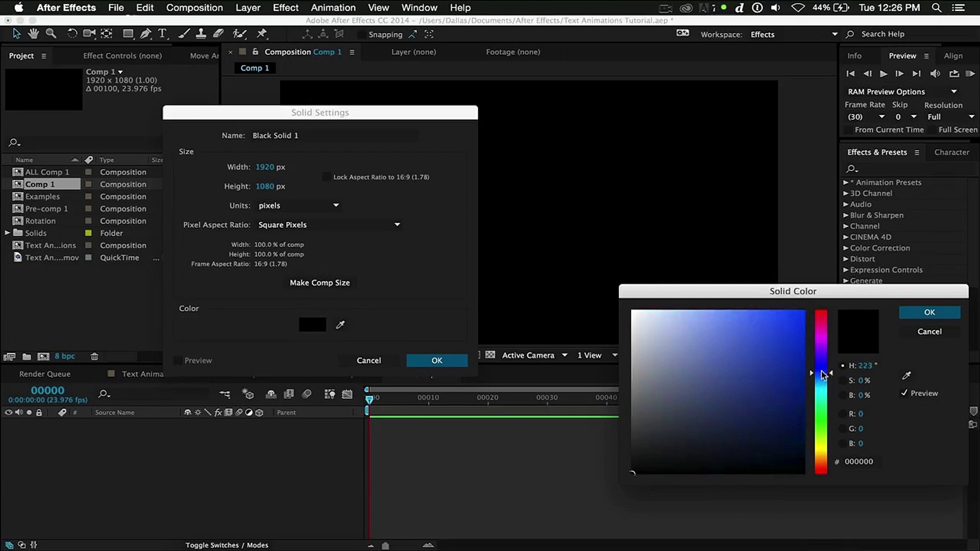Click the Play button in Preview panel
This screenshot has height=551, width=980.
coord(884,74)
